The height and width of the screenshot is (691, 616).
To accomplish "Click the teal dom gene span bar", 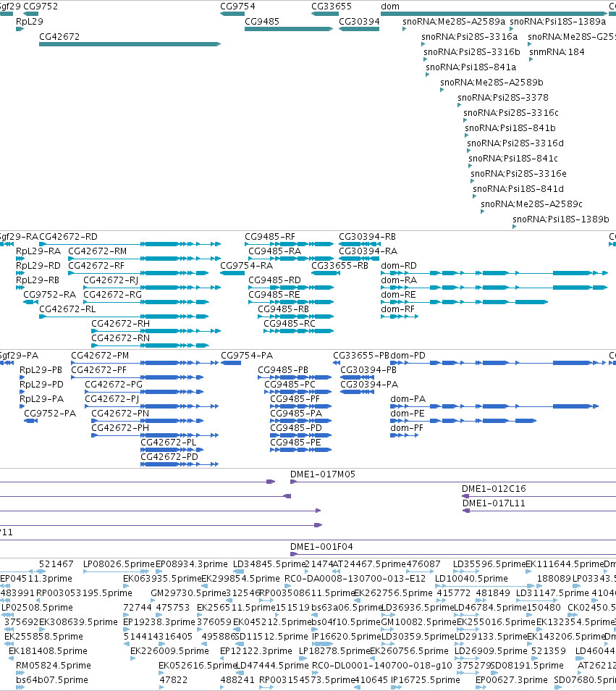I will (x=494, y=14).
